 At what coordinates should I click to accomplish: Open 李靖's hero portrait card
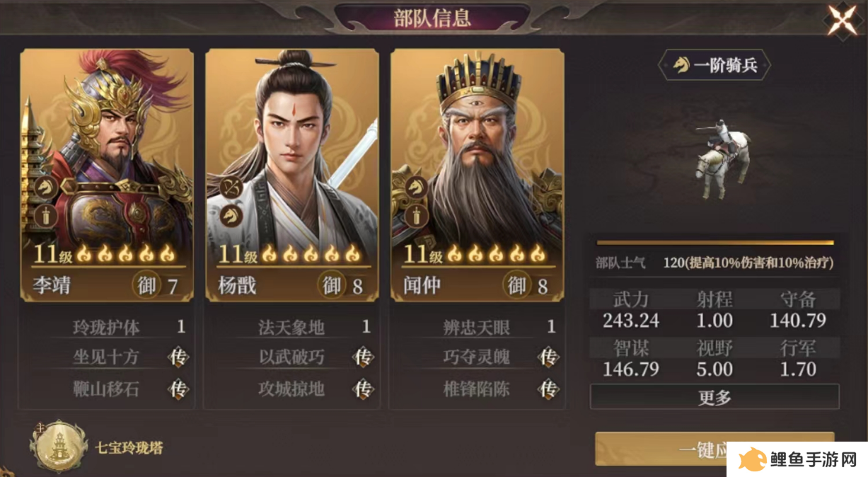click(x=107, y=176)
